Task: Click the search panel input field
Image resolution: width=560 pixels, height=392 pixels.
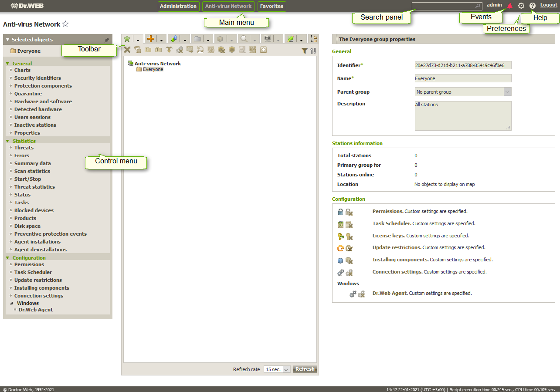Action: [x=447, y=6]
